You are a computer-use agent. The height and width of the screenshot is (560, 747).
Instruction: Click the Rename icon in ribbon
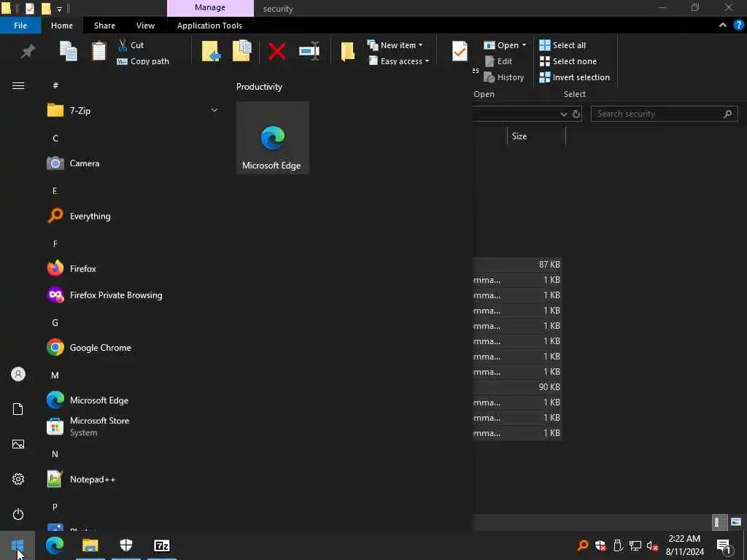click(x=309, y=51)
